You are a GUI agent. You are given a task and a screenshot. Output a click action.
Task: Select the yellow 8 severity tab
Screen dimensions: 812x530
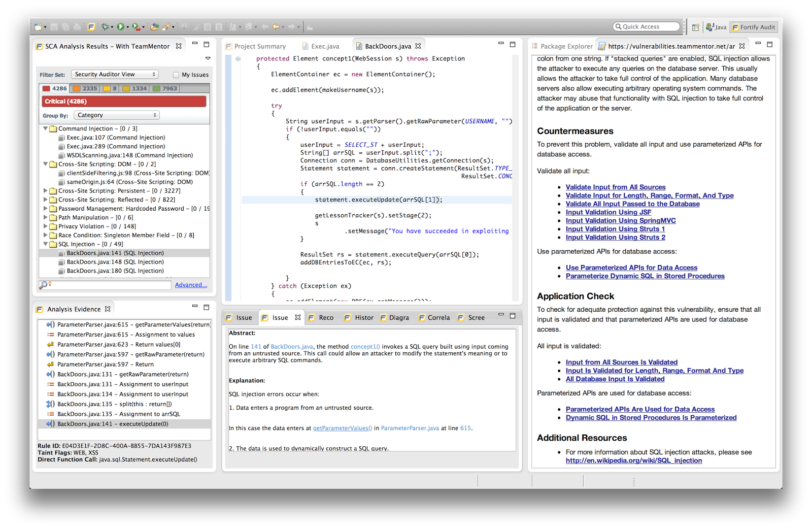click(x=110, y=88)
